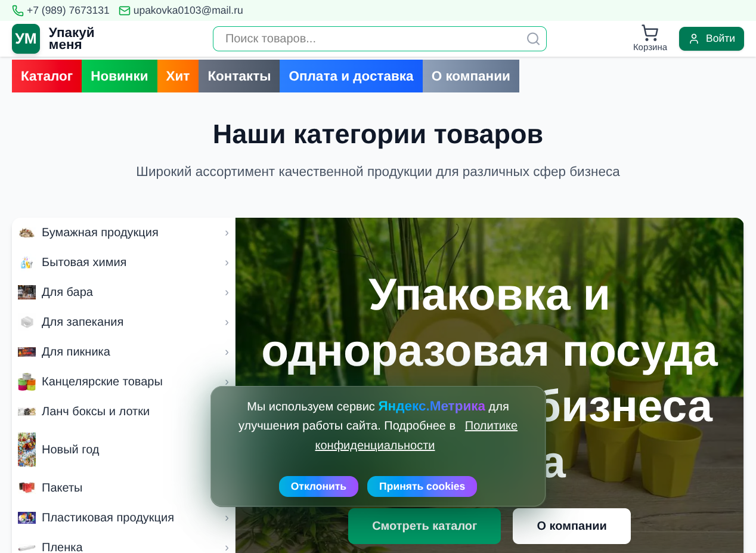Viewport: 756px width, 553px height.
Task: Open the Новинки menu tab
Action: pos(119,76)
